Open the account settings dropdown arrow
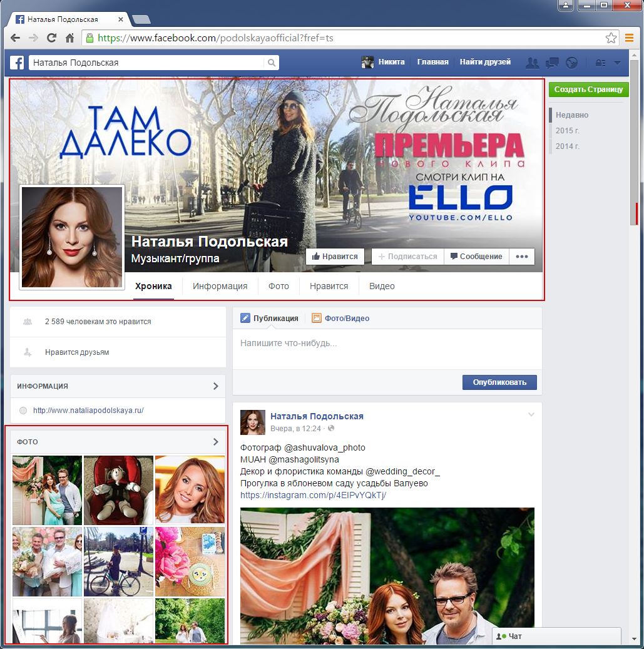644x649 pixels. [618, 63]
